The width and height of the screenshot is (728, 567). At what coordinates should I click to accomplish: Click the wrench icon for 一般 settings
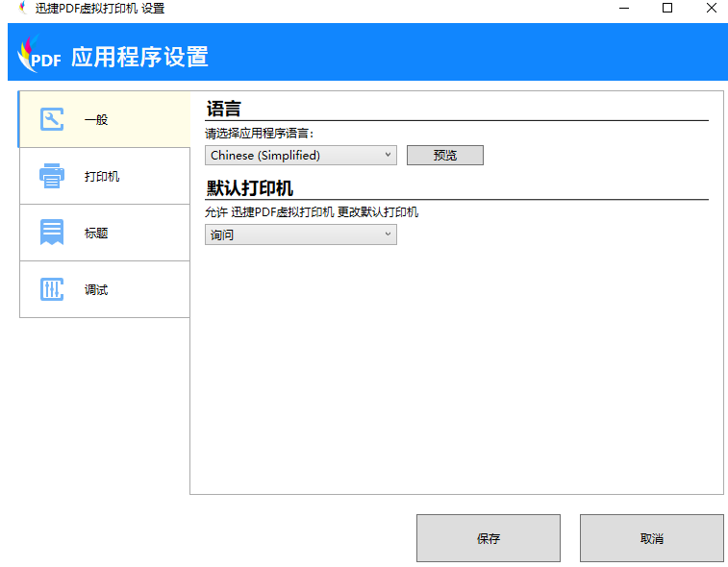[x=52, y=119]
